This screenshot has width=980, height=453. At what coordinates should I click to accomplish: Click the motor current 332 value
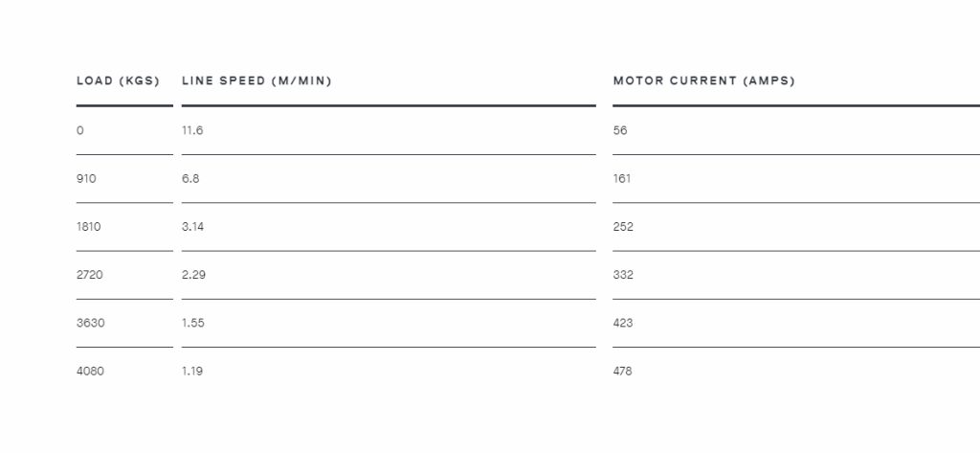pos(623,275)
